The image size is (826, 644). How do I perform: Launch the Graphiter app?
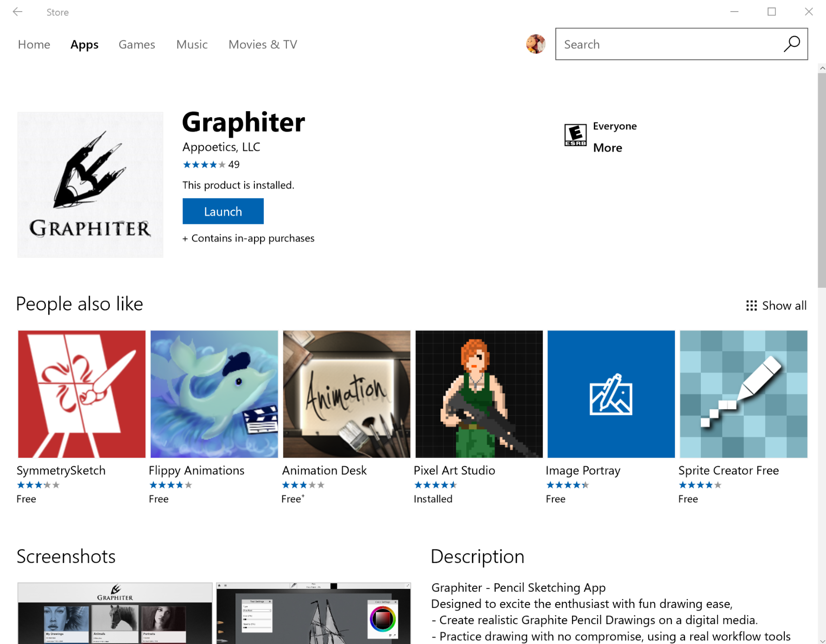coord(223,211)
